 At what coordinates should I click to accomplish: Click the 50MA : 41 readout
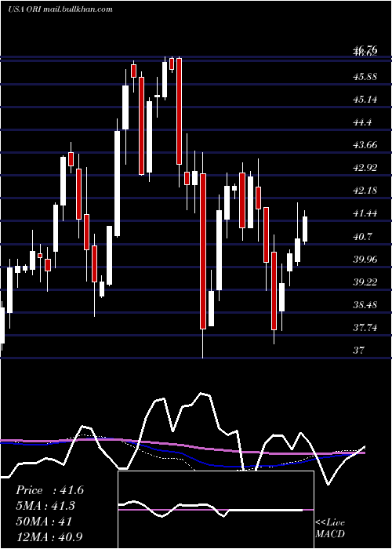tap(44, 522)
